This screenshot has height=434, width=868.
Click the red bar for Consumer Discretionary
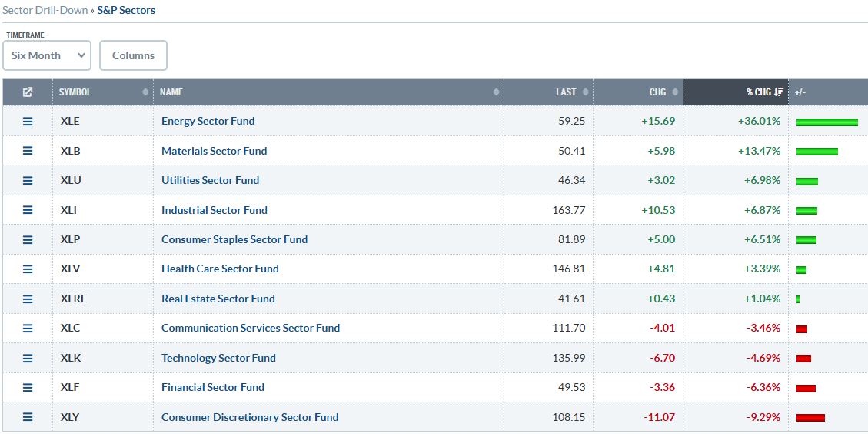pos(810,418)
